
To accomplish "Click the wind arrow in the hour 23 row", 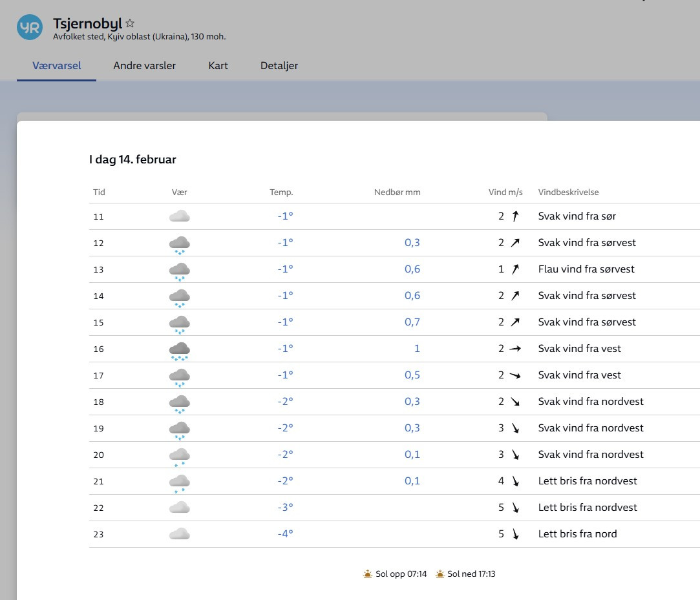I will tap(515, 534).
